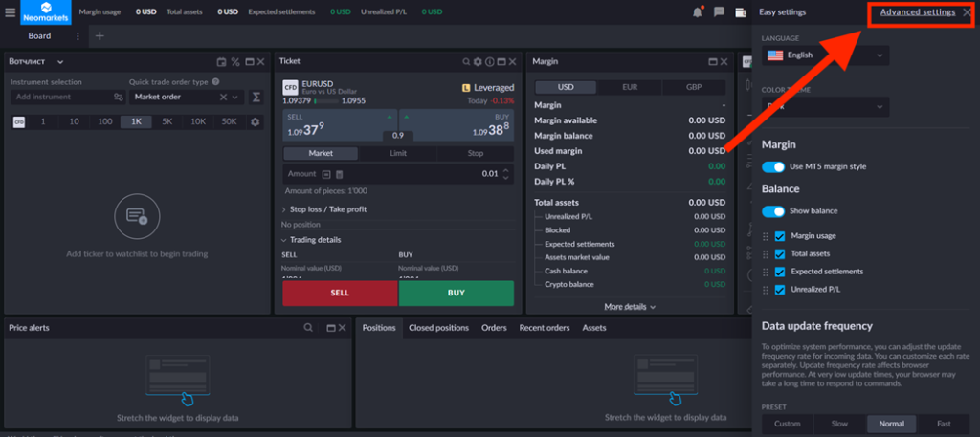Expand the Stop loss / Take profit section
The image size is (980, 437).
coord(327,209)
